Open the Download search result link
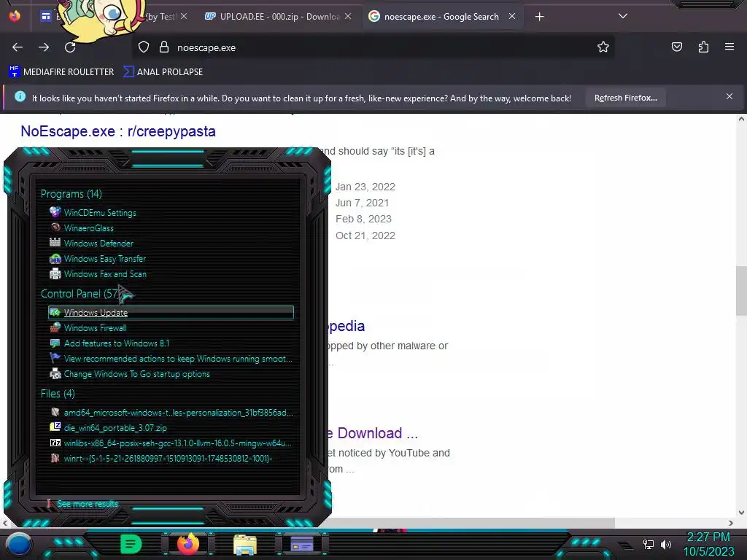Image resolution: width=747 pixels, height=560 pixels. coord(373,433)
